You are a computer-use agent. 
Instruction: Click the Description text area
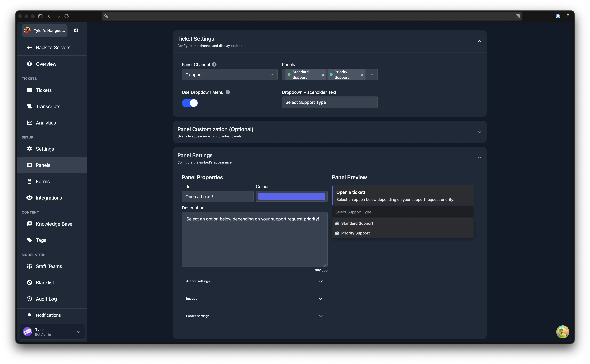[x=254, y=239]
